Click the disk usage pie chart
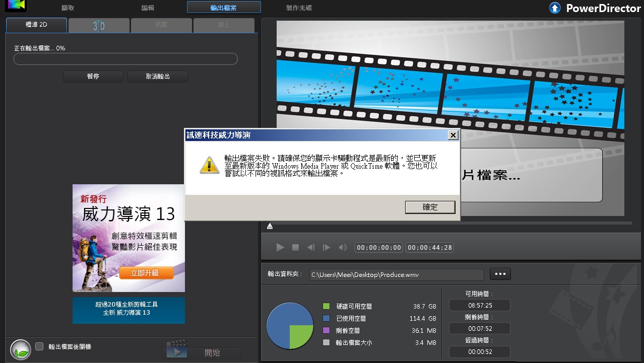Viewport: 644px width, 363px height. point(290,326)
